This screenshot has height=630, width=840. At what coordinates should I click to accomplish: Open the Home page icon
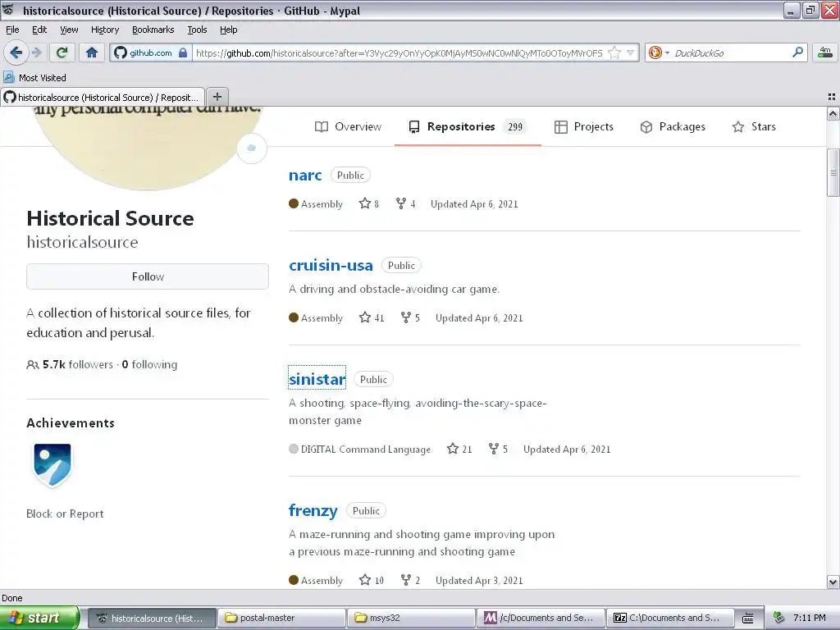pyautogui.click(x=92, y=52)
